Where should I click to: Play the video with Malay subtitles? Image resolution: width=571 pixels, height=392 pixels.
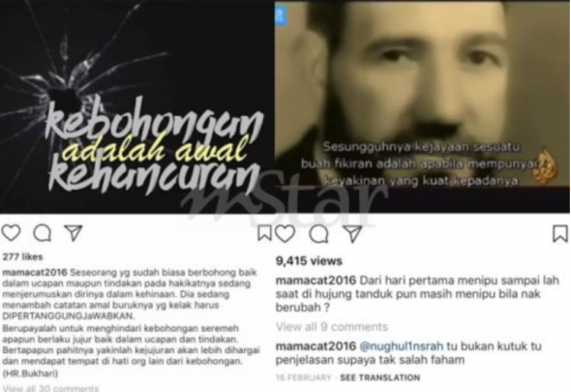pyautogui.click(x=422, y=106)
